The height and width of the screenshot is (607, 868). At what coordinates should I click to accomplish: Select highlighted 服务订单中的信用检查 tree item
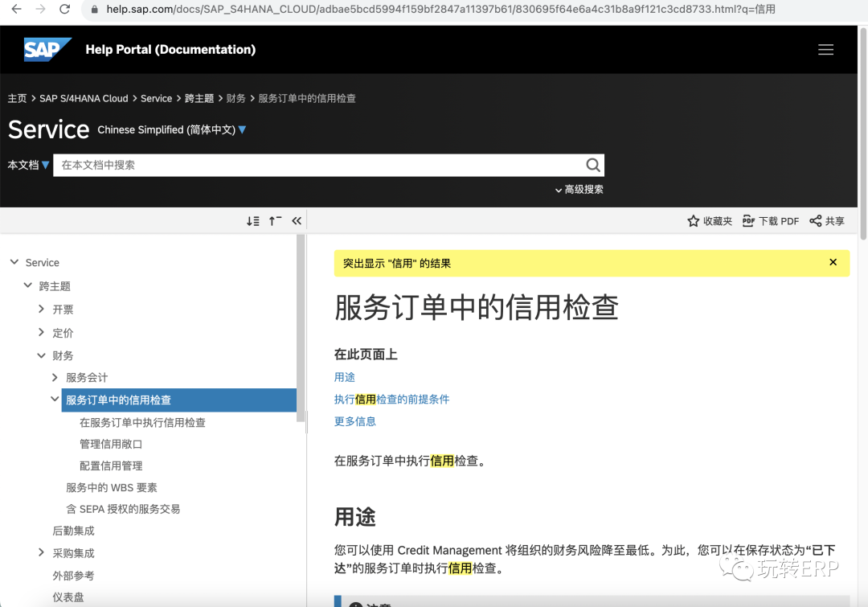(178, 400)
